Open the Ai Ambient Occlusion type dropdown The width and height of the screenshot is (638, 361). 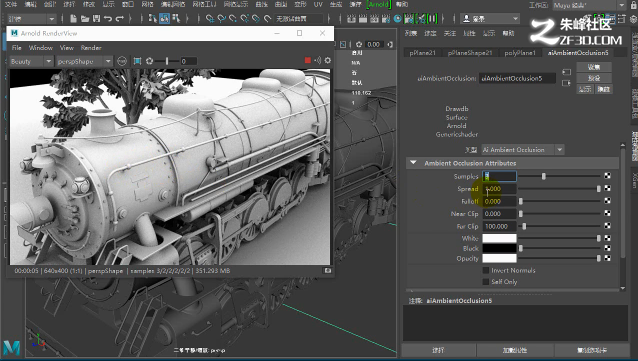pyautogui.click(x=522, y=150)
